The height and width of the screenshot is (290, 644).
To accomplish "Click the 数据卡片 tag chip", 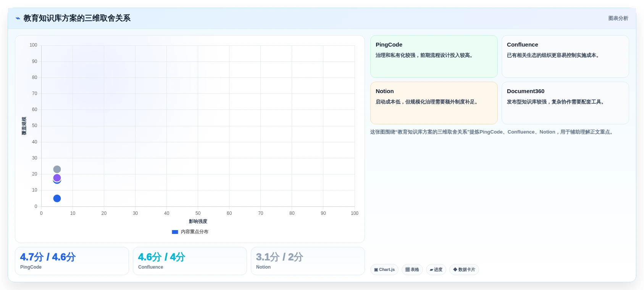I will 464,270.
